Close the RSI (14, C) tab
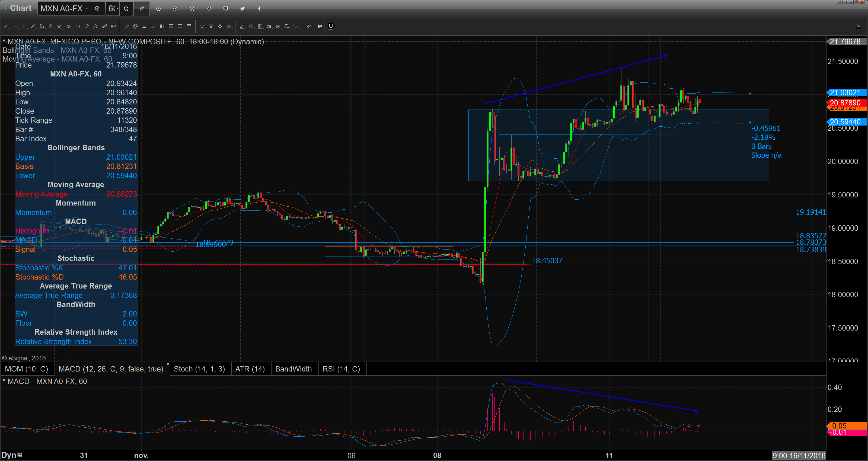This screenshot has width=868, height=461. tap(364, 364)
